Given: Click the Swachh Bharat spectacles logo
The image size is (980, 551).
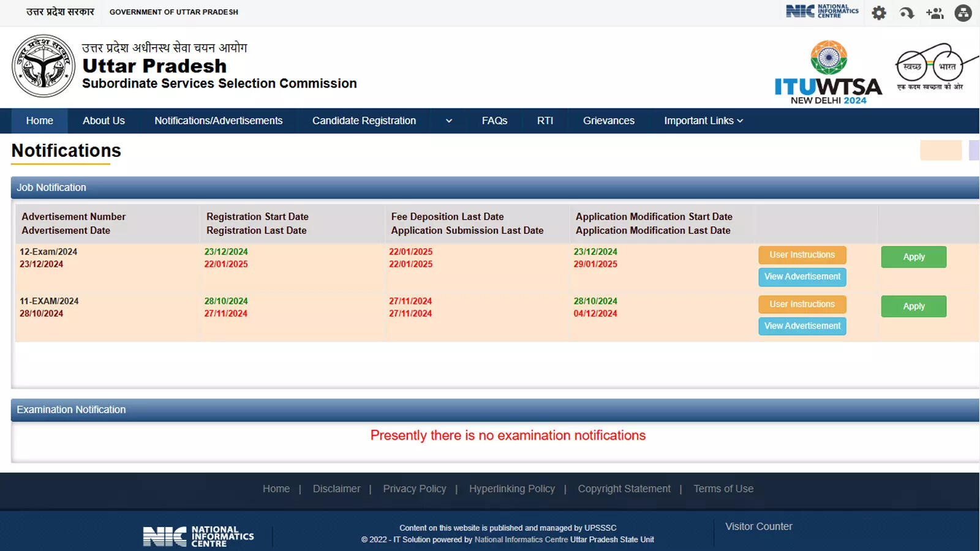Looking at the screenshot, I should tap(931, 67).
